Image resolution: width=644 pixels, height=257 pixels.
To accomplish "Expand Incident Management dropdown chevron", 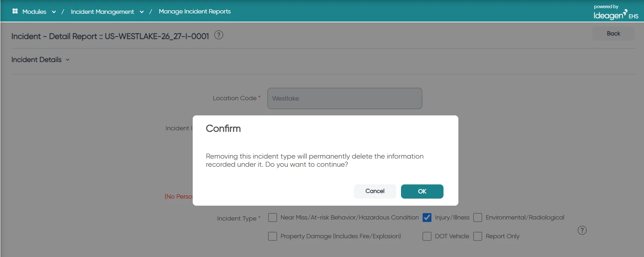I will tap(142, 12).
